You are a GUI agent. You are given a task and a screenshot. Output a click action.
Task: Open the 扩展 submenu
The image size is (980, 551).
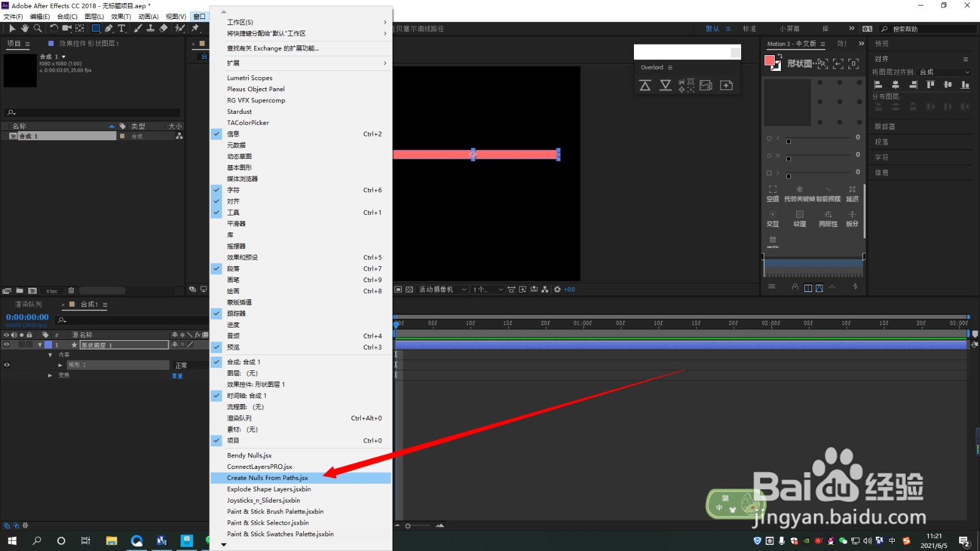point(301,63)
